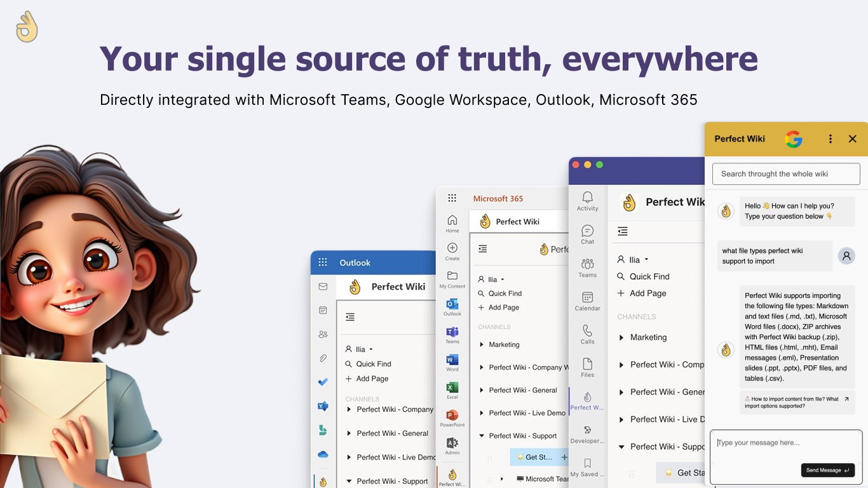The image size is (868, 488).
Task: Expand Marketing channel in Microsoft 365 window
Action: (x=482, y=344)
